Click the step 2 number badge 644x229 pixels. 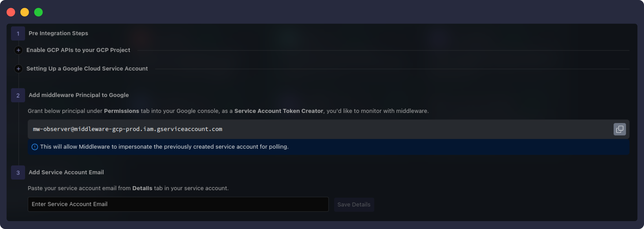click(x=18, y=95)
